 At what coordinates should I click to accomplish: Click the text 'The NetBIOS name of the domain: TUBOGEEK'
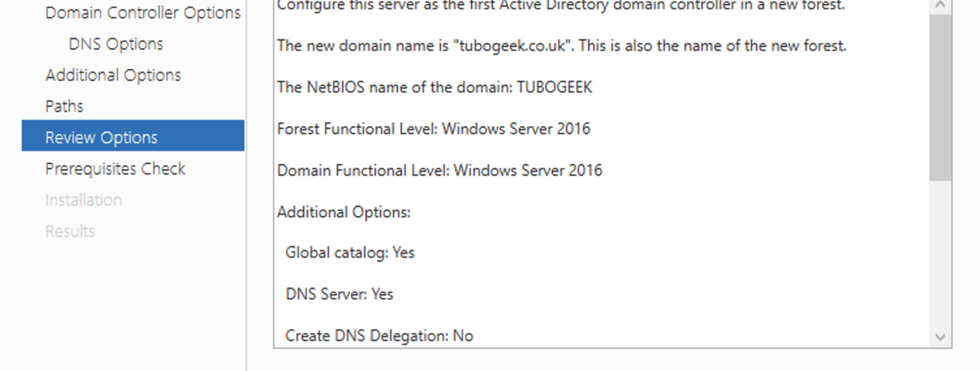click(435, 88)
